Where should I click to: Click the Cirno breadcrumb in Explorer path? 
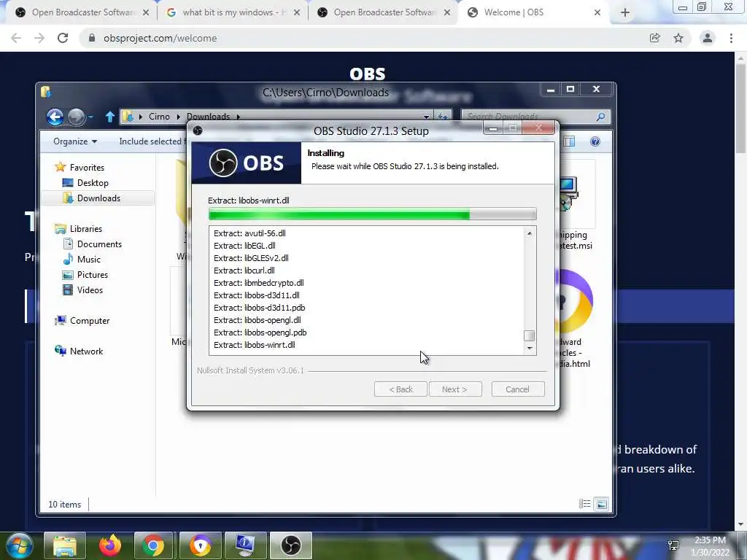[159, 117]
